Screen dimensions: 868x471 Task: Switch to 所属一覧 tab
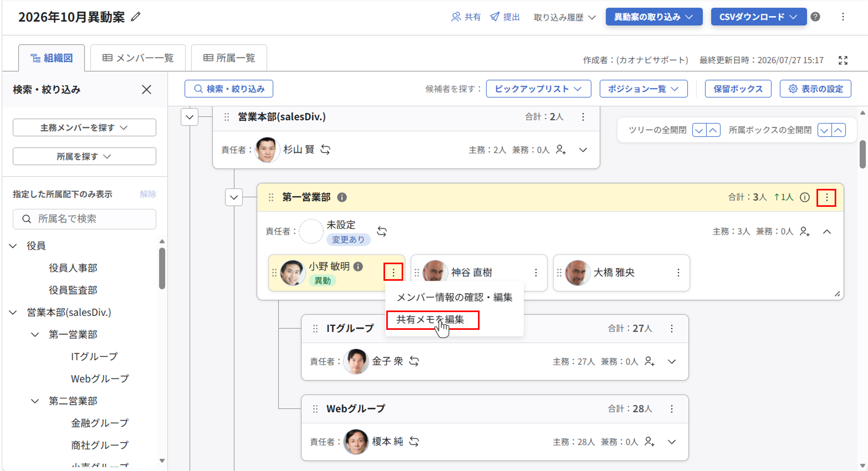pos(229,58)
